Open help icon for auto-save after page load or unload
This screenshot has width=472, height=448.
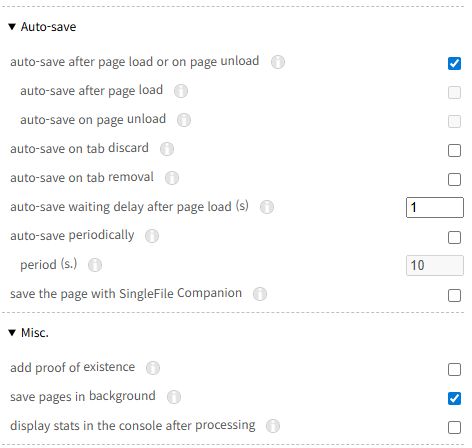click(x=278, y=62)
